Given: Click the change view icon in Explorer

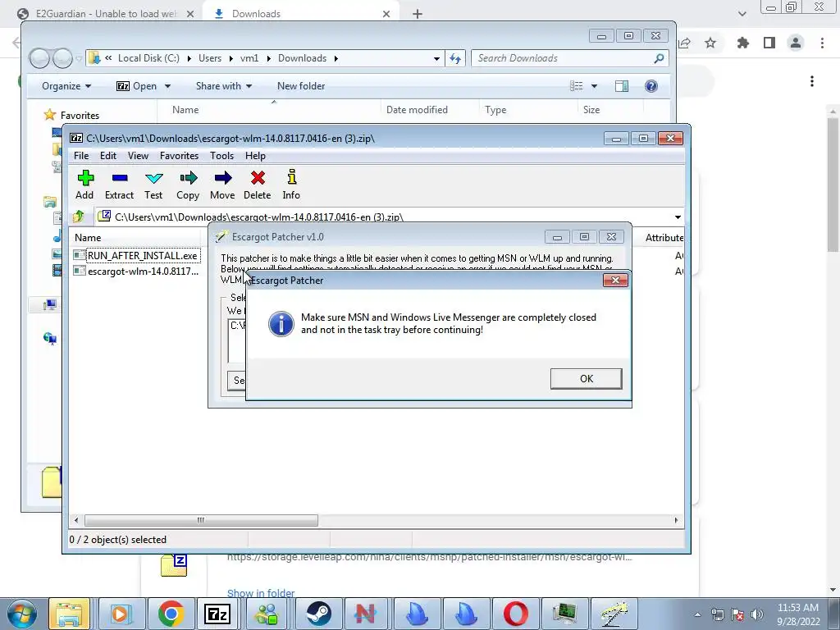Looking at the screenshot, I should point(576,86).
